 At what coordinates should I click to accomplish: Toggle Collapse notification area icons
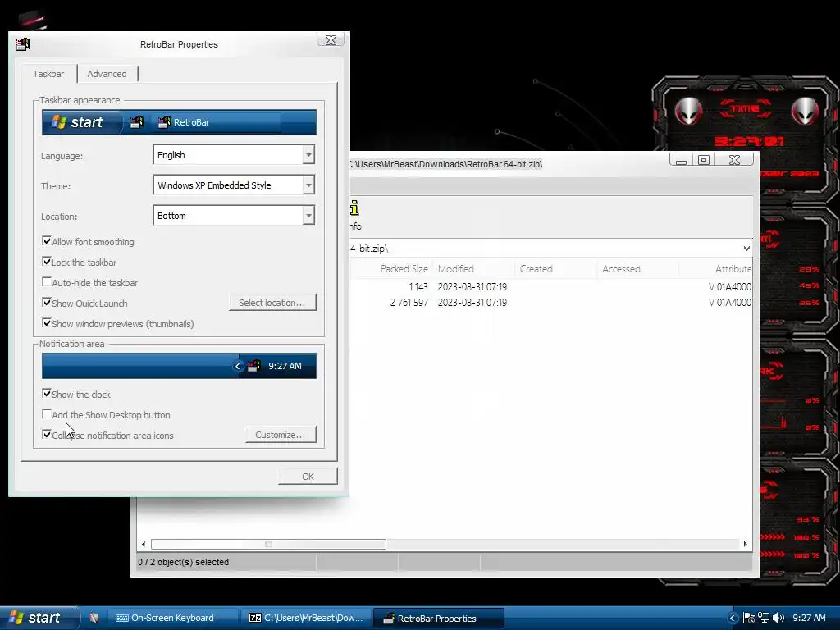[x=47, y=435]
